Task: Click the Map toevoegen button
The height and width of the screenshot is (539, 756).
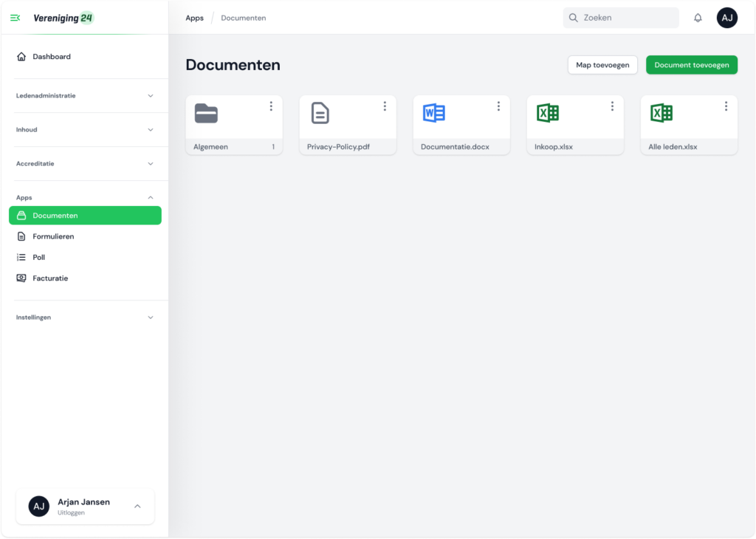Action: (602, 65)
